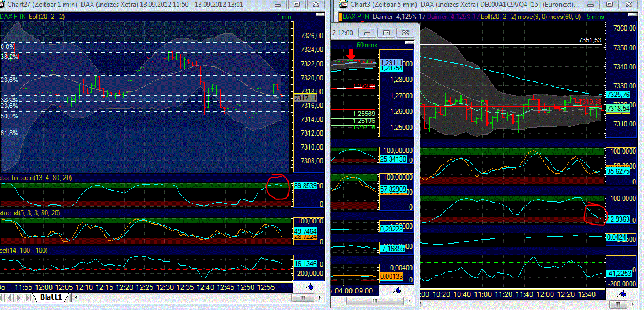Click the '7318,54' price tag in Chart3

click(x=619, y=108)
